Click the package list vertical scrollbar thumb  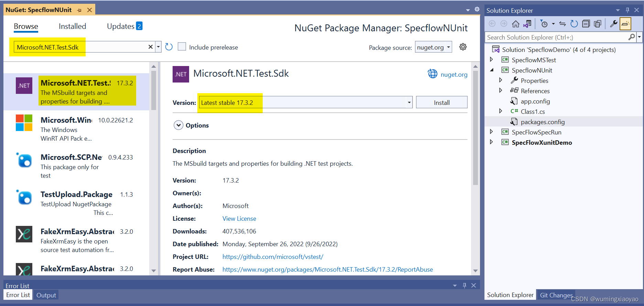click(153, 90)
